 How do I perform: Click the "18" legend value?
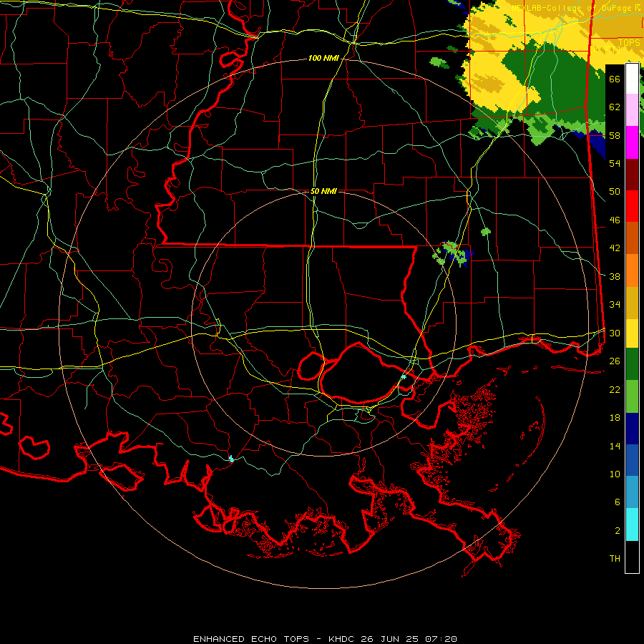pyautogui.click(x=615, y=418)
